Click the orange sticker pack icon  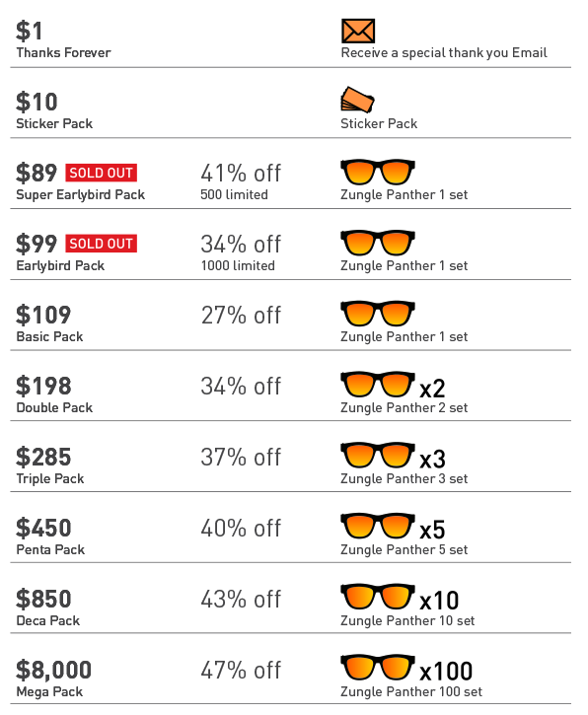pos(357,100)
